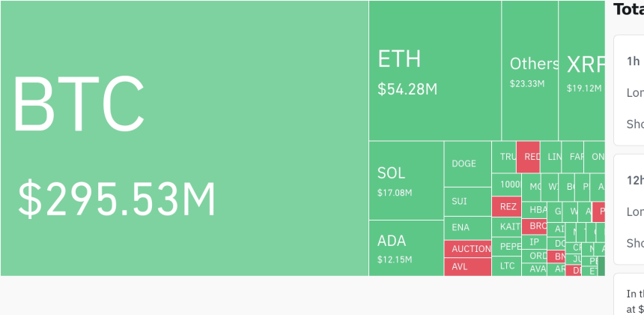
Task: Click the KAITO heatmap cell
Action: (x=506, y=226)
